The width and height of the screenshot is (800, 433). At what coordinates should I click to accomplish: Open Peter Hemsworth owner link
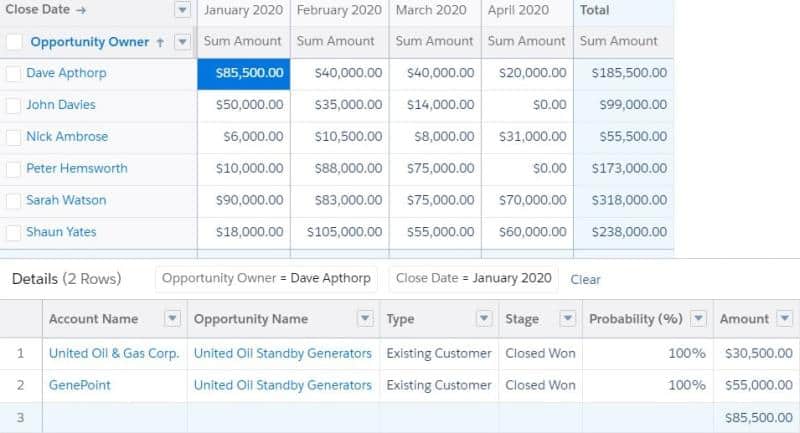pyautogui.click(x=77, y=169)
